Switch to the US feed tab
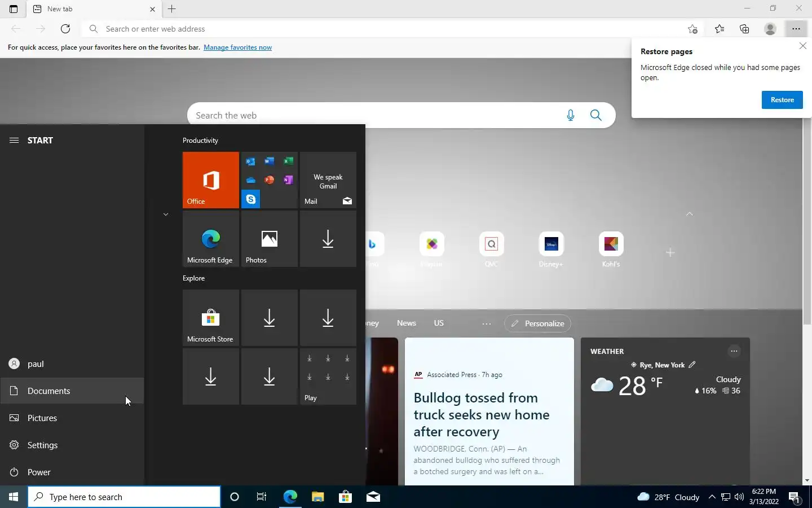 (x=439, y=323)
